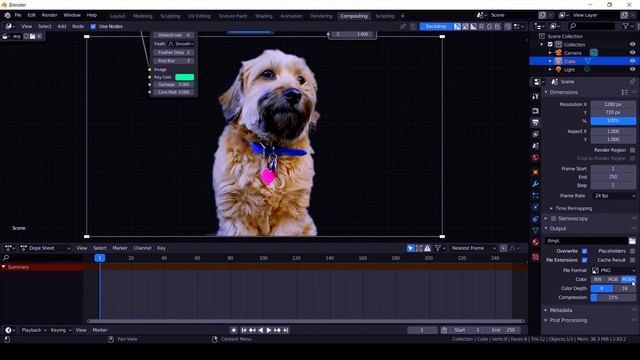Viewport: 640px width, 360px height.
Task: Toggle the Backdrop button
Action: point(436,27)
